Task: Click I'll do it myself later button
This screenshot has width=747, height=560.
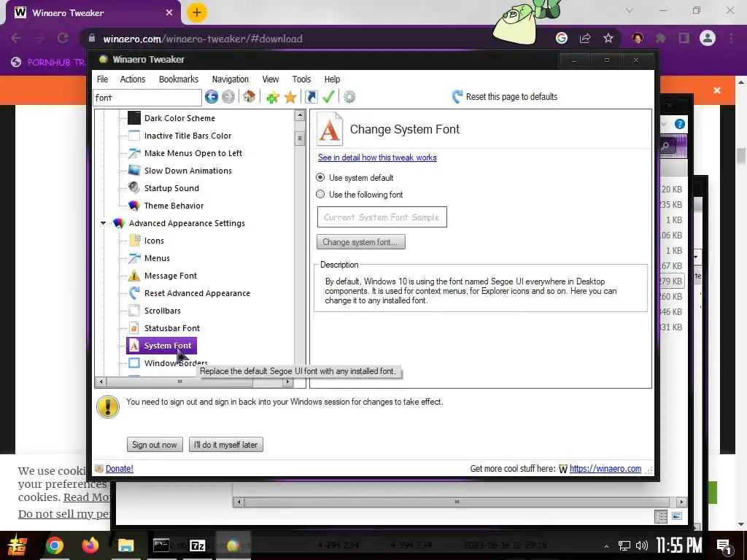Action: 226,445
